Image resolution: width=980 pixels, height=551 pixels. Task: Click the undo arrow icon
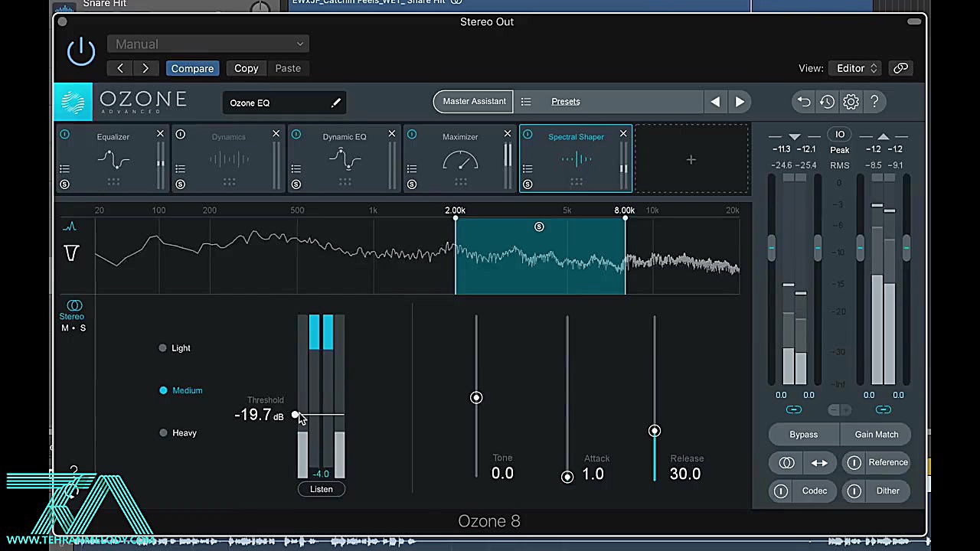[803, 101]
